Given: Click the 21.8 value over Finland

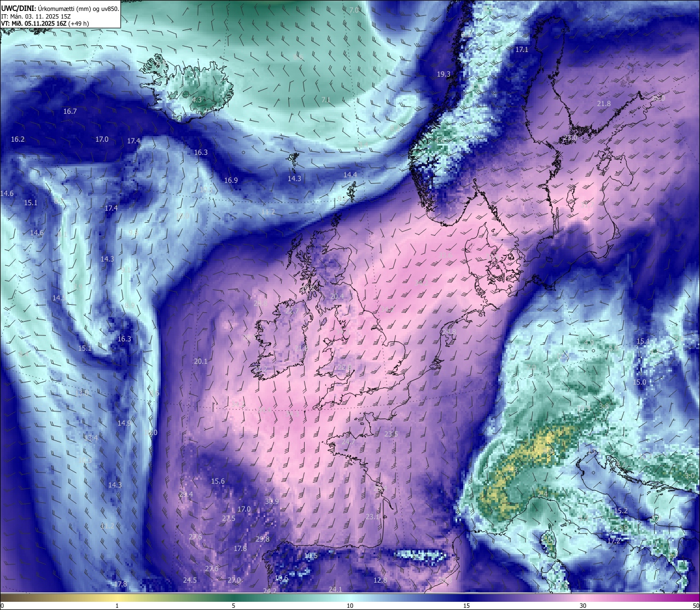Looking at the screenshot, I should [604, 103].
